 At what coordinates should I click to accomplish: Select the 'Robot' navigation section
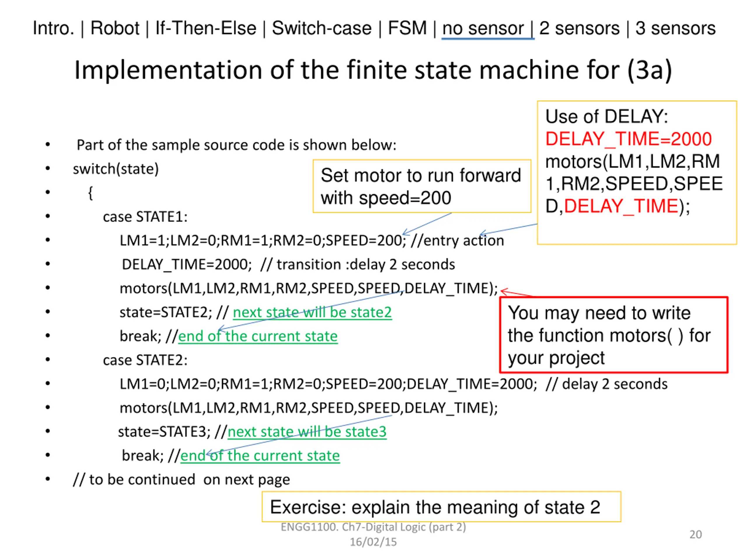(115, 28)
